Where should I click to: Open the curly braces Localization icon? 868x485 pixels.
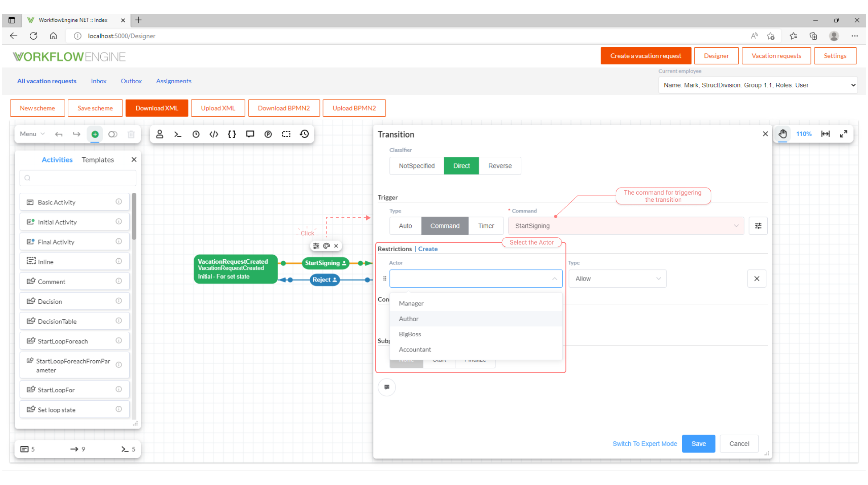[232, 134]
